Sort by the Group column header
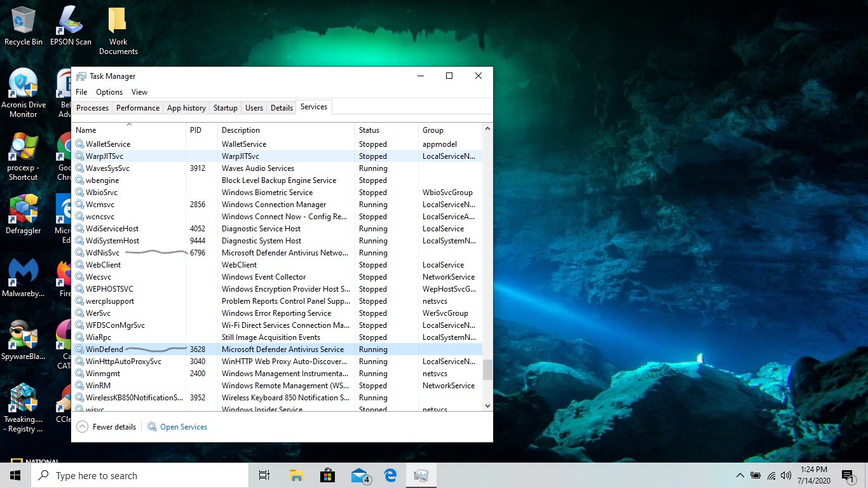This screenshot has width=868, height=488. coord(451,130)
